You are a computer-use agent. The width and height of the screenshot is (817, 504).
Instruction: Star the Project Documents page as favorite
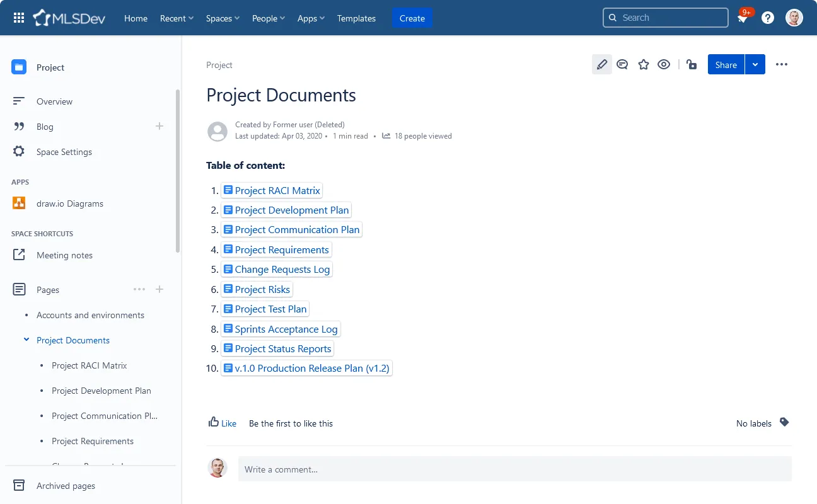click(x=643, y=64)
